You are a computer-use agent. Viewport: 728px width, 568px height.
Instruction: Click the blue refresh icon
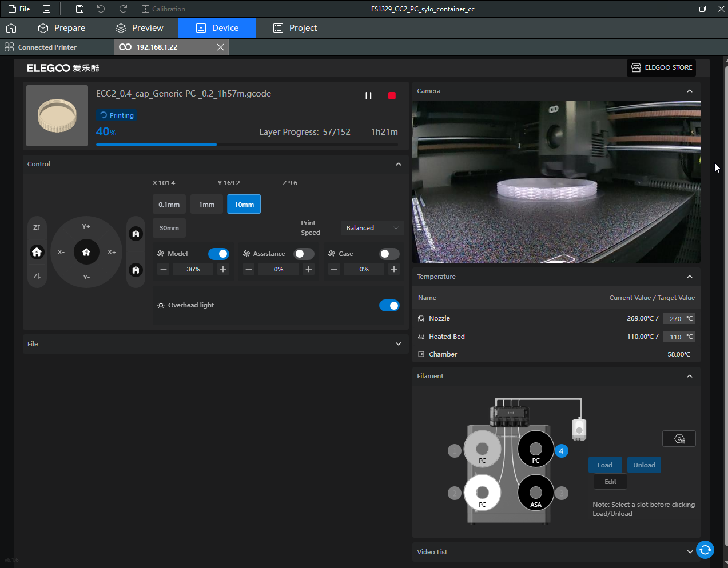[705, 550]
